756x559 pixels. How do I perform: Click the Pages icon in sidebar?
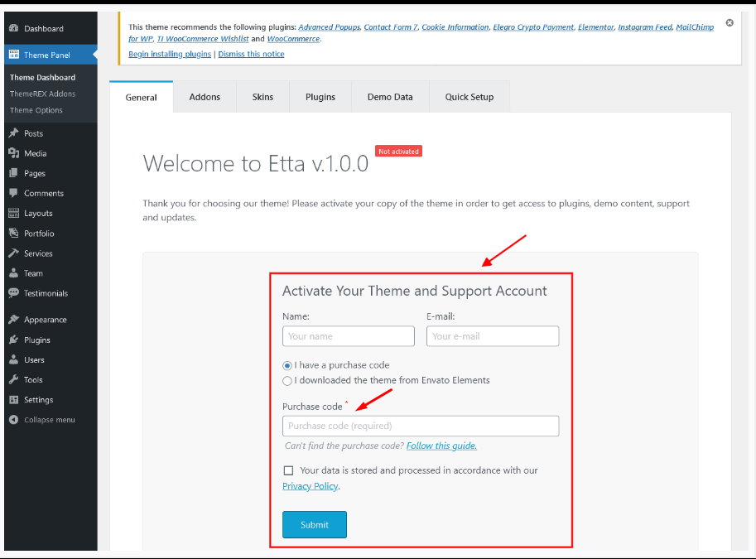click(x=13, y=173)
